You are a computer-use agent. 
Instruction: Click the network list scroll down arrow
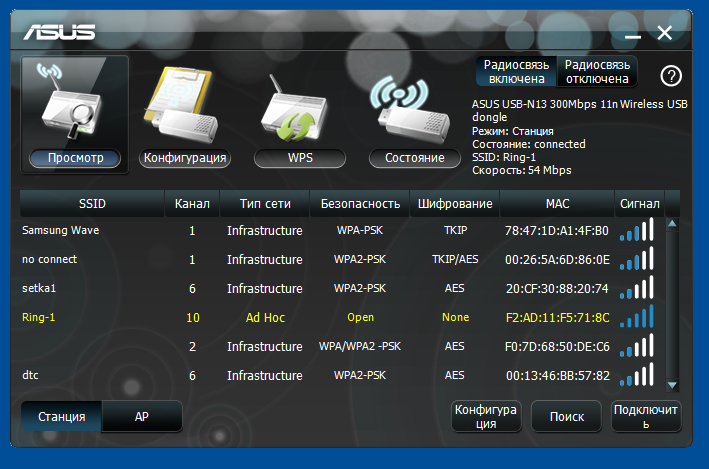point(672,385)
